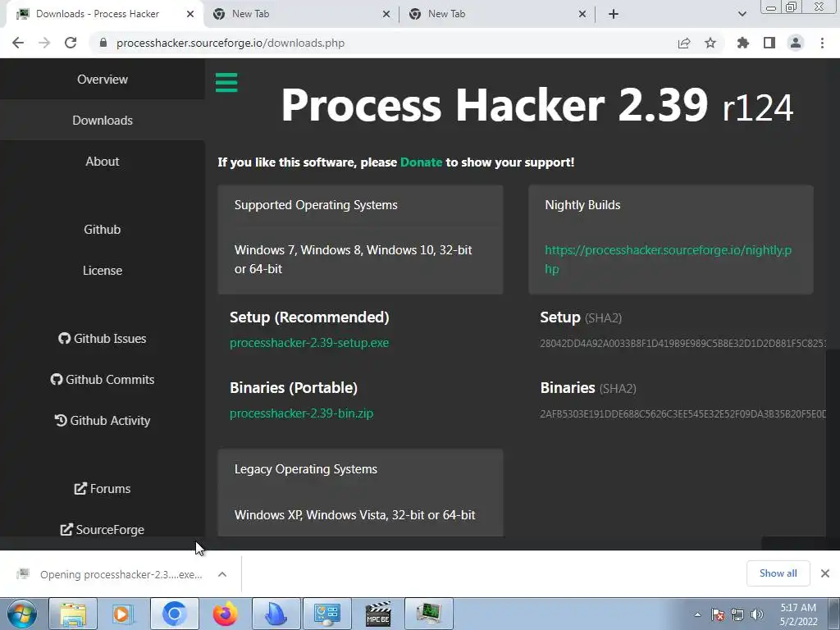
Task: Expand the download item options chevron
Action: coord(222,574)
